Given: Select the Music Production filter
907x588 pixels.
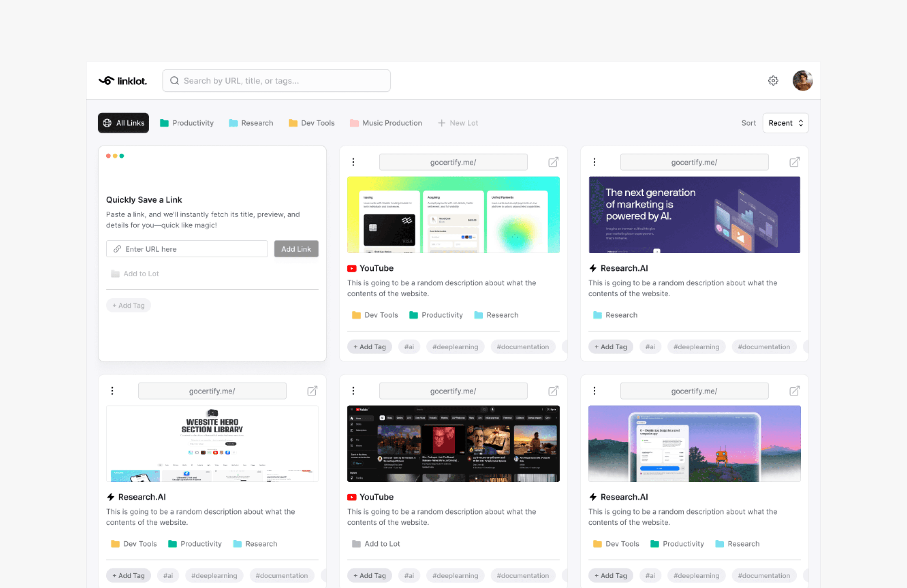Looking at the screenshot, I should [385, 123].
